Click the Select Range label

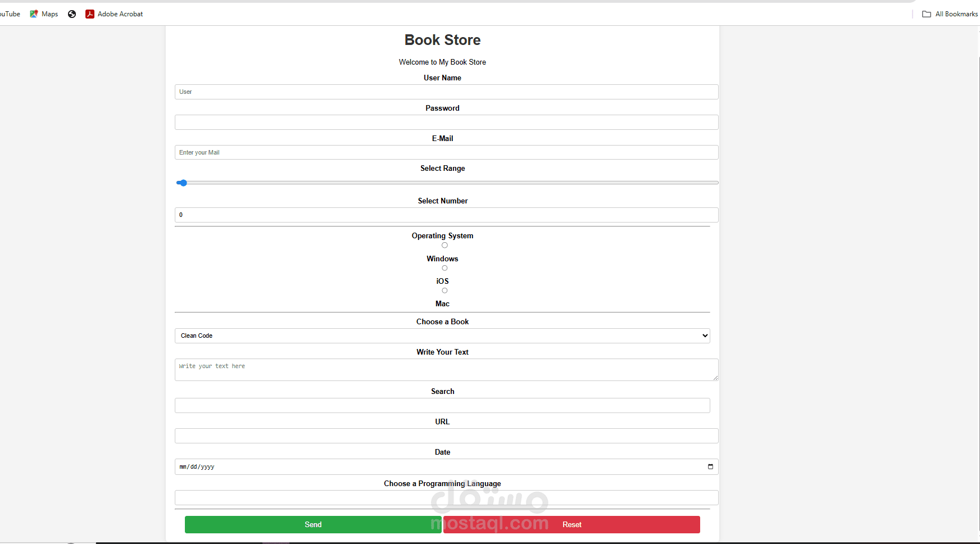(x=442, y=168)
